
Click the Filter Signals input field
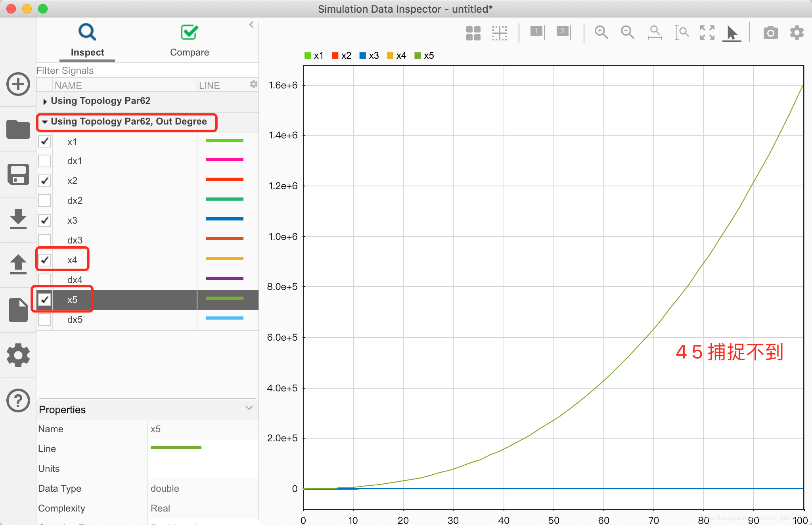pos(147,71)
